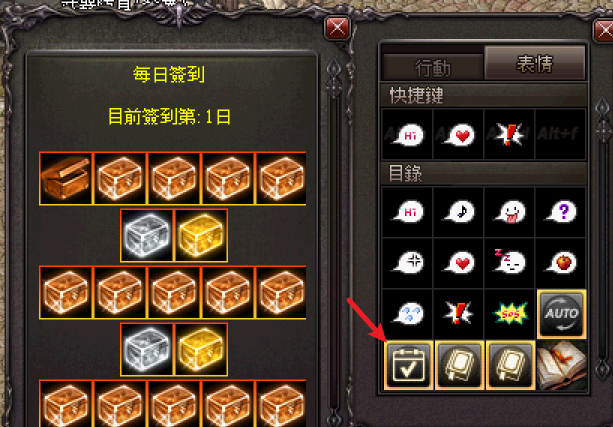Select the sleeping Zz emote
613x427 pixels.
click(510, 262)
